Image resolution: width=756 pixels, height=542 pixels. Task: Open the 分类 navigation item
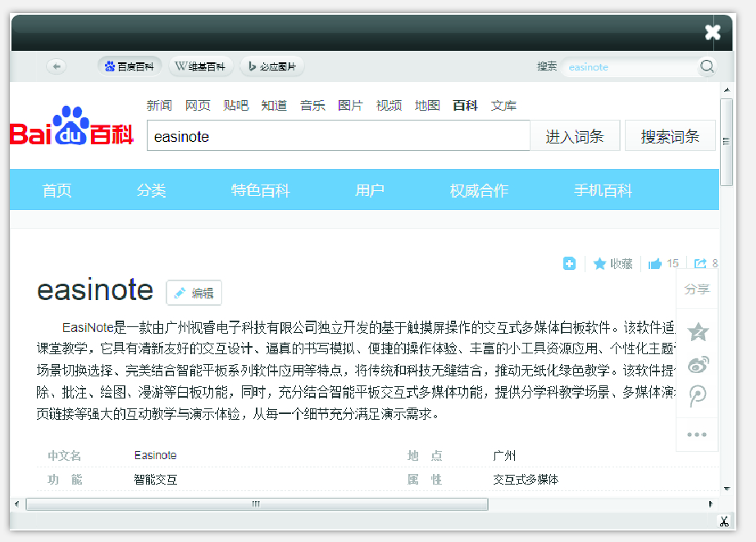pyautogui.click(x=151, y=190)
